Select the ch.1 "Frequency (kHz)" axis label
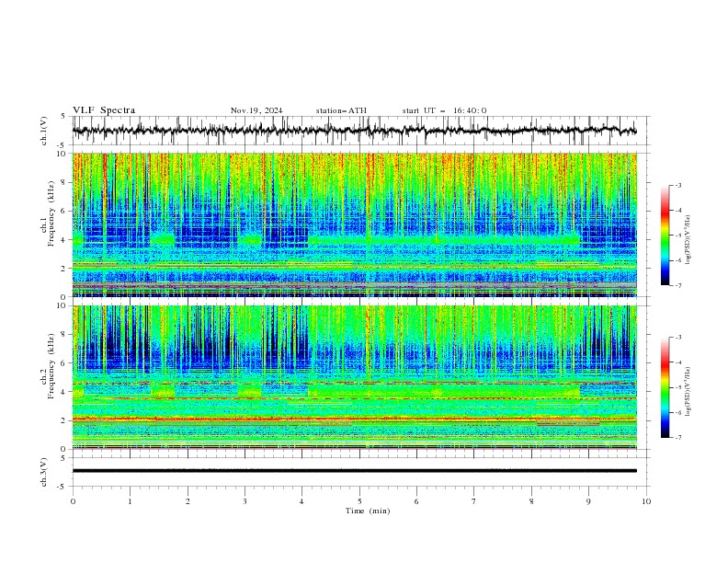Image resolution: width=728 pixels, height=563 pixels. coord(51,212)
